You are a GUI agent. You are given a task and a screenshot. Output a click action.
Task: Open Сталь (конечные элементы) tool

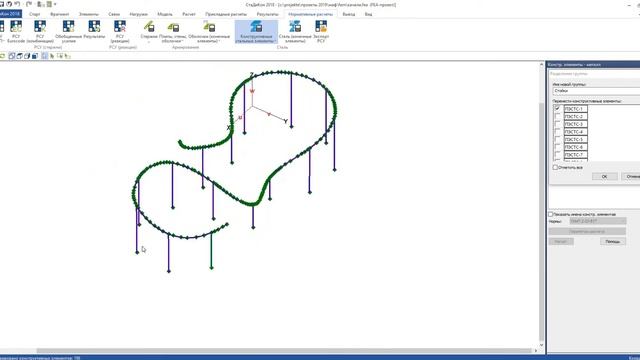pos(295,32)
